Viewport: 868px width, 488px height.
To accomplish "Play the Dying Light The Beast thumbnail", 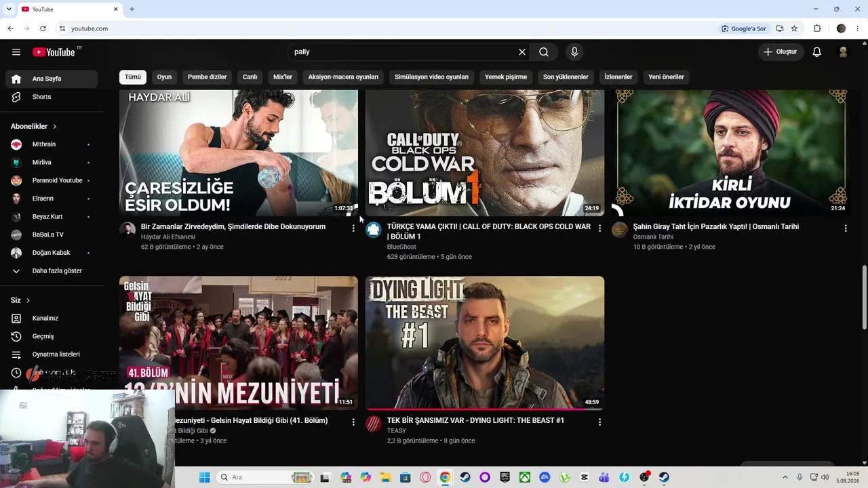I will (x=485, y=342).
